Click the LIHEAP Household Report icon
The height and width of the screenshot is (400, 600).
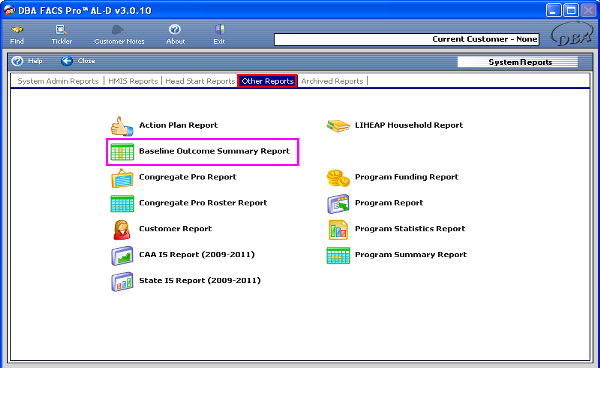pyautogui.click(x=337, y=126)
